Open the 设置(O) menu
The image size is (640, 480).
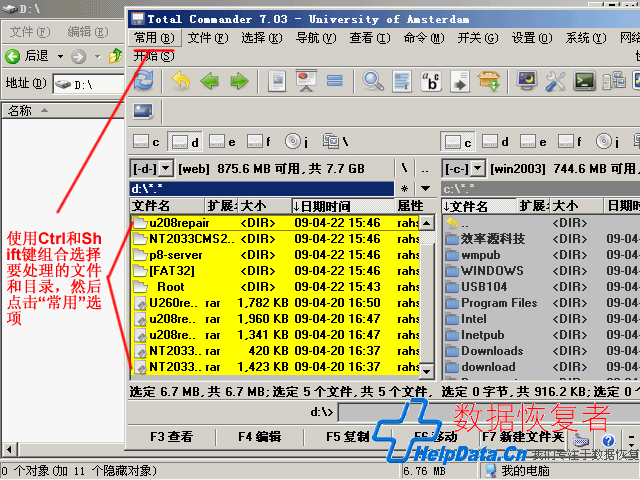pos(532,38)
